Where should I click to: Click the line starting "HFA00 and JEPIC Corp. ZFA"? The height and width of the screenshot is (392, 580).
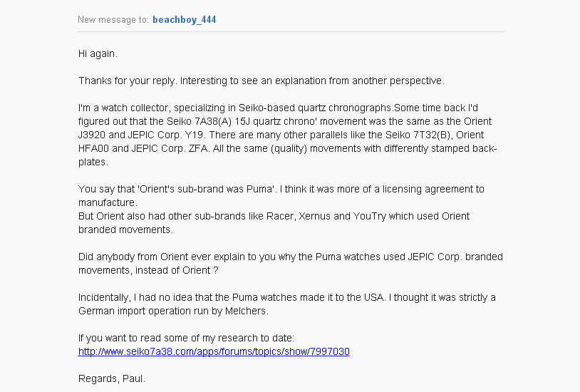click(x=285, y=148)
